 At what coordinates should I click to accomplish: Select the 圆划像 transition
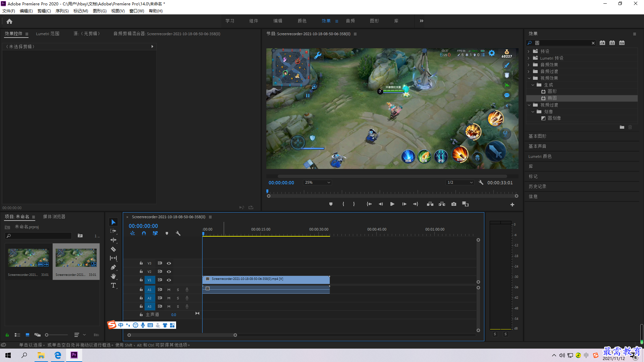[554, 118]
